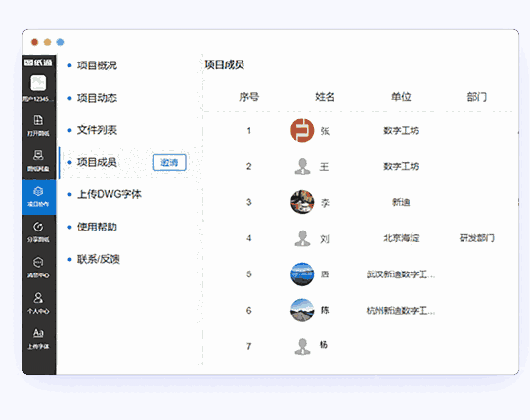Screen dimensions: 530x420
Task: Click 杨's grey default avatar
Action: pos(302,346)
